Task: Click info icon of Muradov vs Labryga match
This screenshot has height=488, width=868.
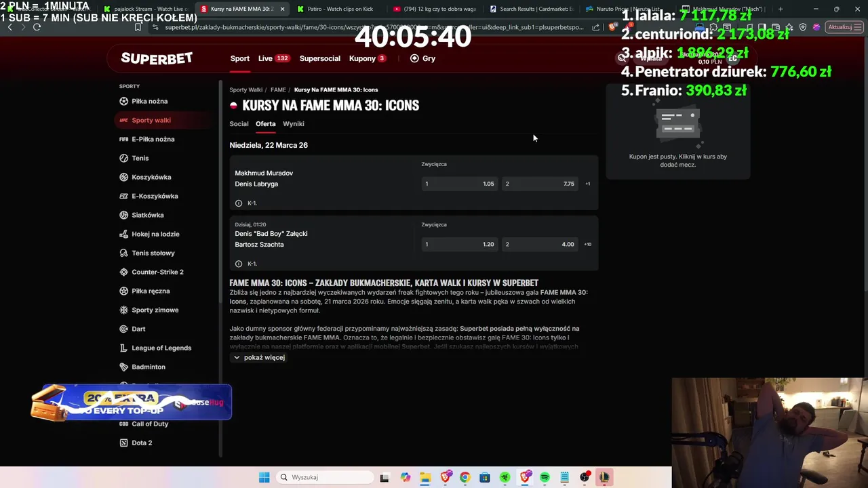Action: point(239,203)
